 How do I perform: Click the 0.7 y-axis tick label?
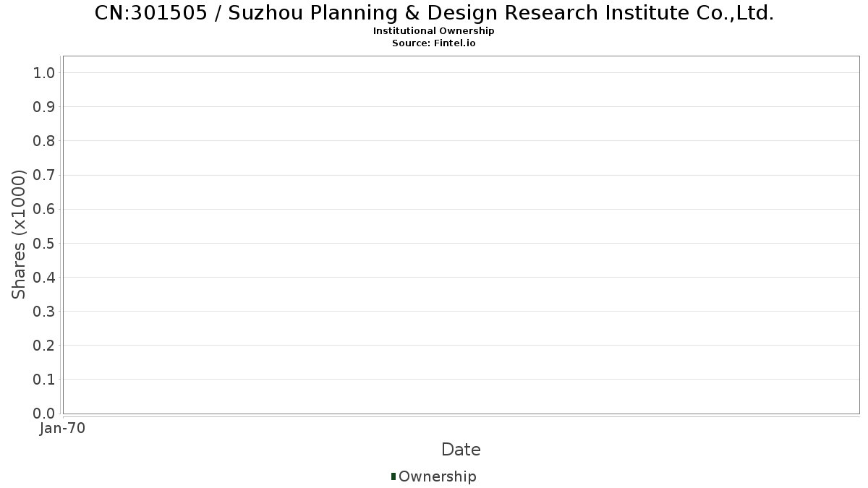[x=44, y=175]
